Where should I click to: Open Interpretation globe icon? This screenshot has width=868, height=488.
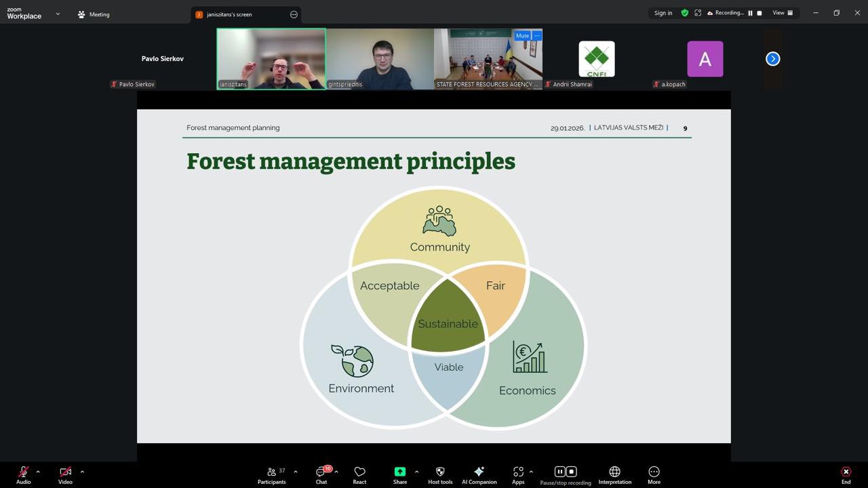click(x=614, y=475)
